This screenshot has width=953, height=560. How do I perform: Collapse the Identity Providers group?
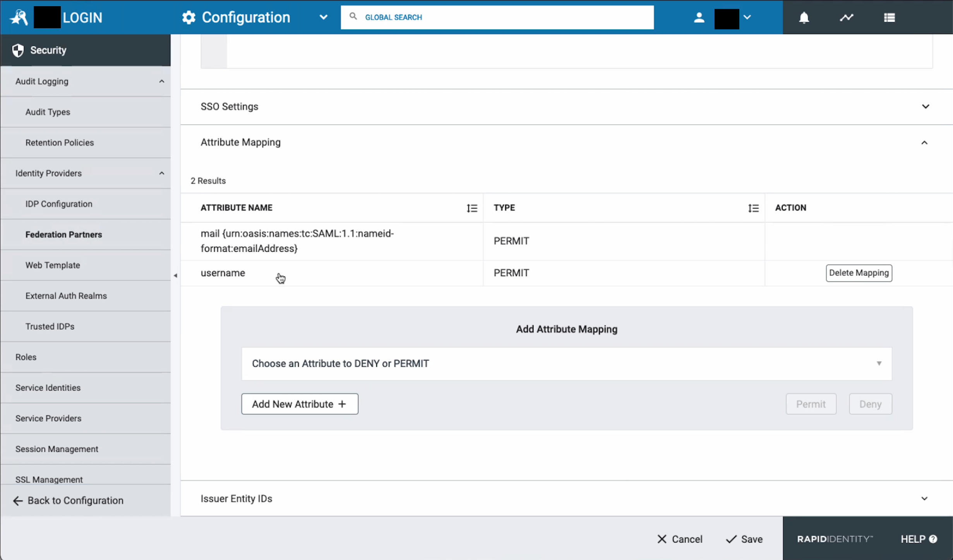tap(162, 173)
